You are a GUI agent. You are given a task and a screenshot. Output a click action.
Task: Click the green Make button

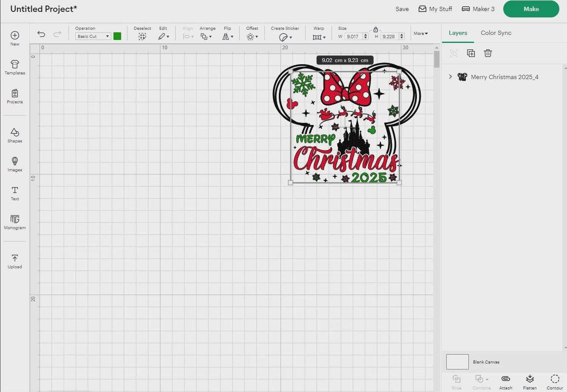pyautogui.click(x=531, y=9)
